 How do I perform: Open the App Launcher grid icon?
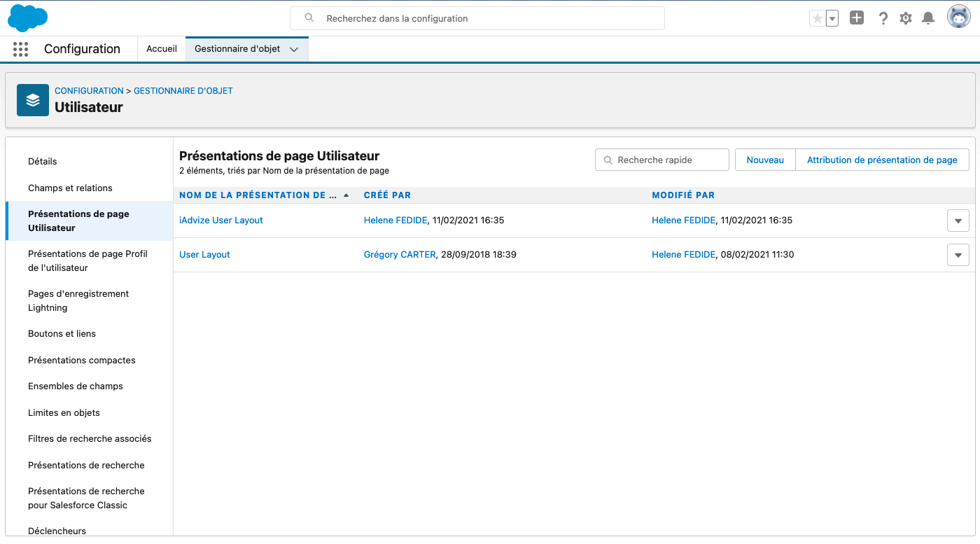(x=21, y=49)
